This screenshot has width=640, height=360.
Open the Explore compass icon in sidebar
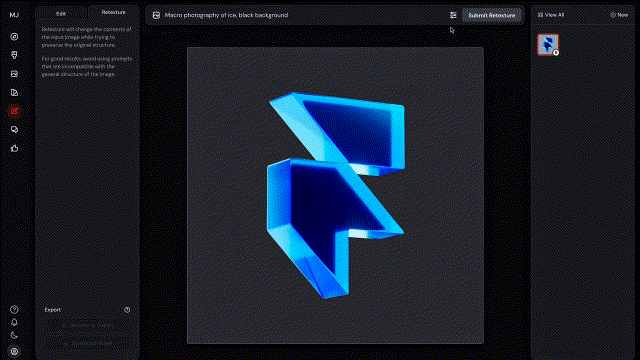[14, 37]
